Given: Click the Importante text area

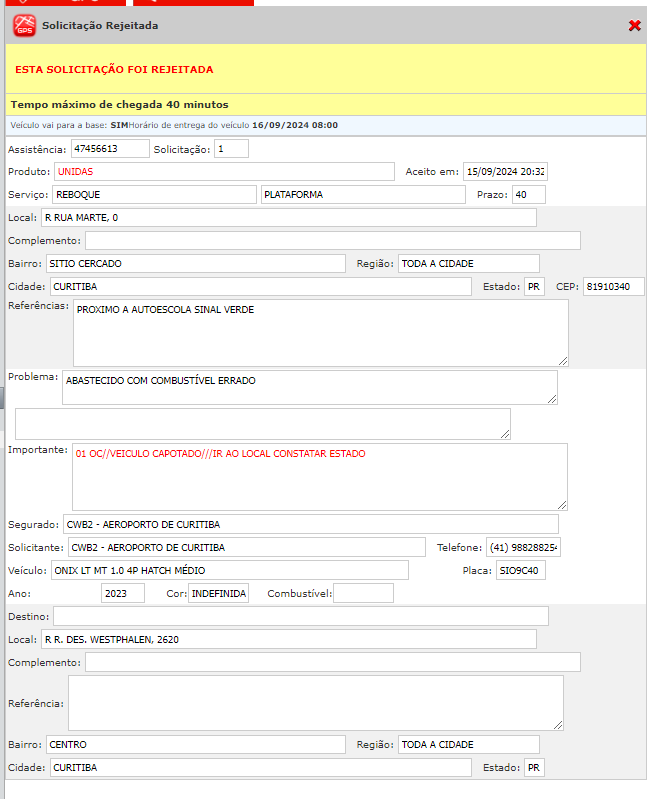Looking at the screenshot, I should point(320,477).
